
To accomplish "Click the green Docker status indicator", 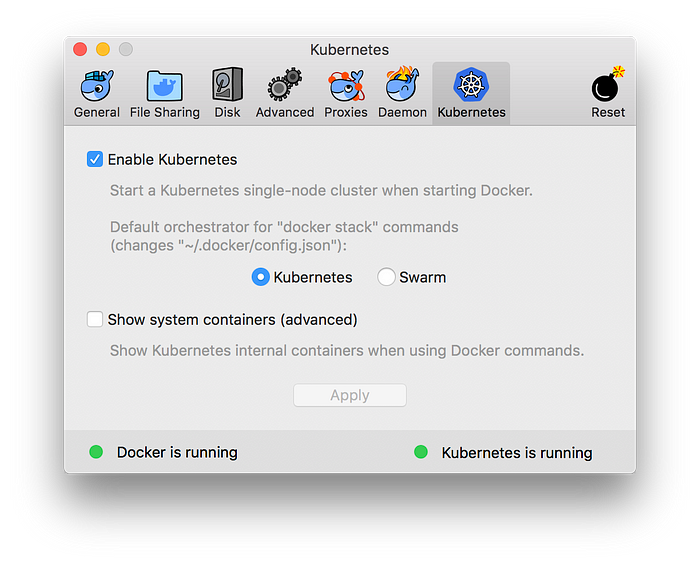I will [96, 452].
